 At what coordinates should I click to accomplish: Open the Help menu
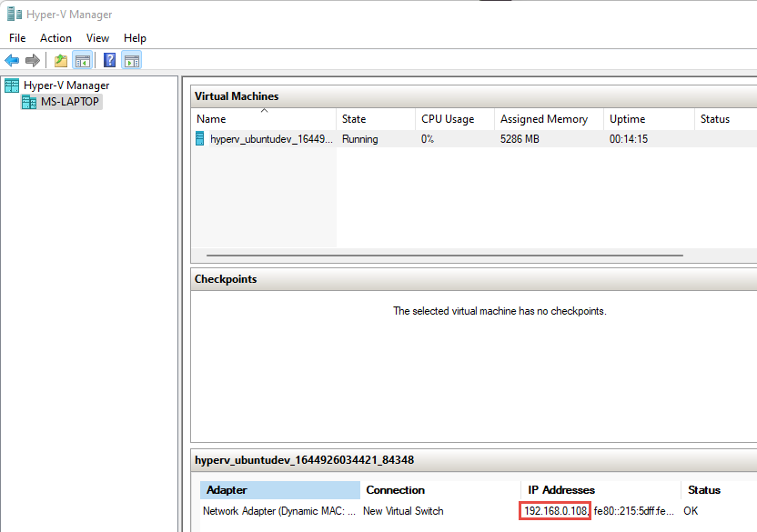(x=135, y=38)
